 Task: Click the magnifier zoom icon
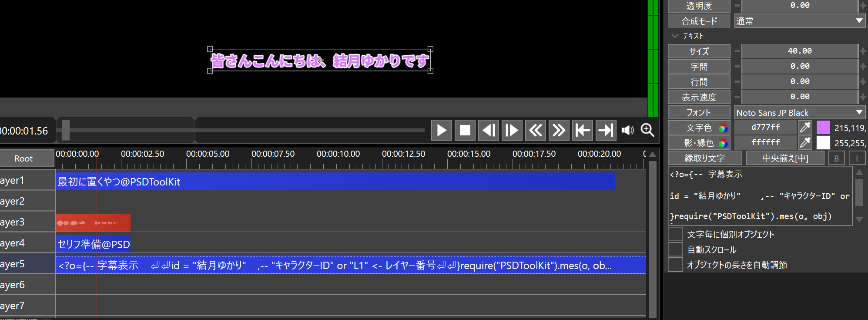647,130
